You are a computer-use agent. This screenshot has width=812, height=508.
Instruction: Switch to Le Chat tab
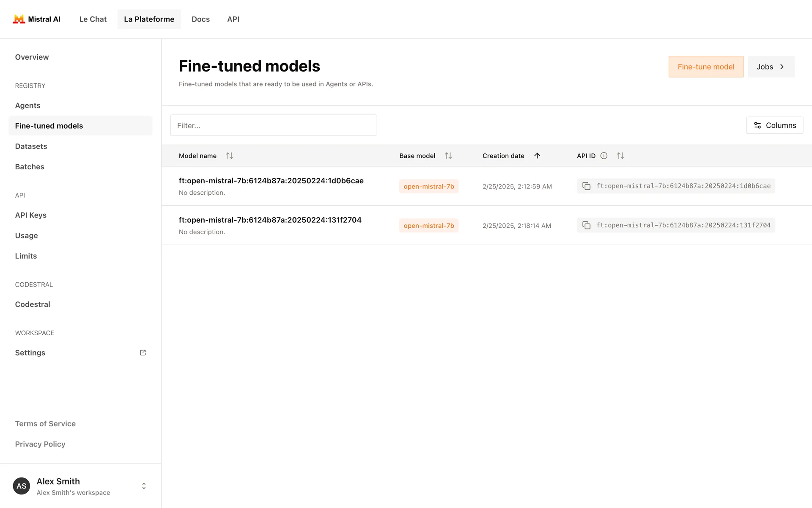93,19
